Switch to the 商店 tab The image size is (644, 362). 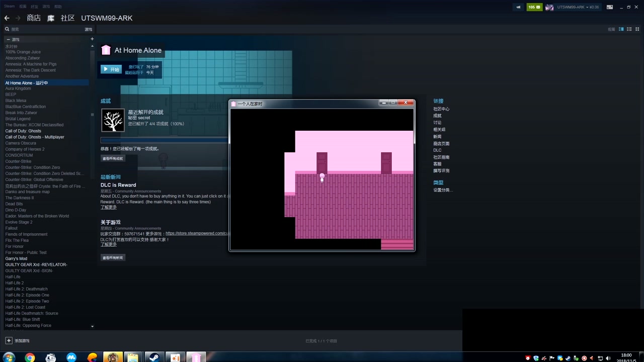point(34,18)
